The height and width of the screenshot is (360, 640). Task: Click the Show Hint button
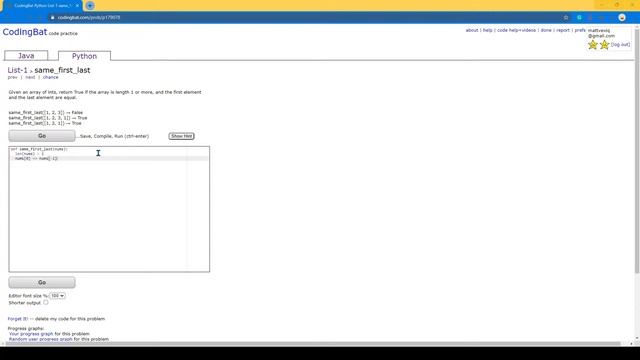[182, 136]
